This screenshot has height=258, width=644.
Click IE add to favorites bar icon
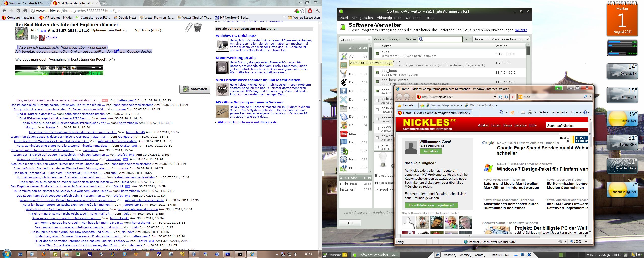422,105
